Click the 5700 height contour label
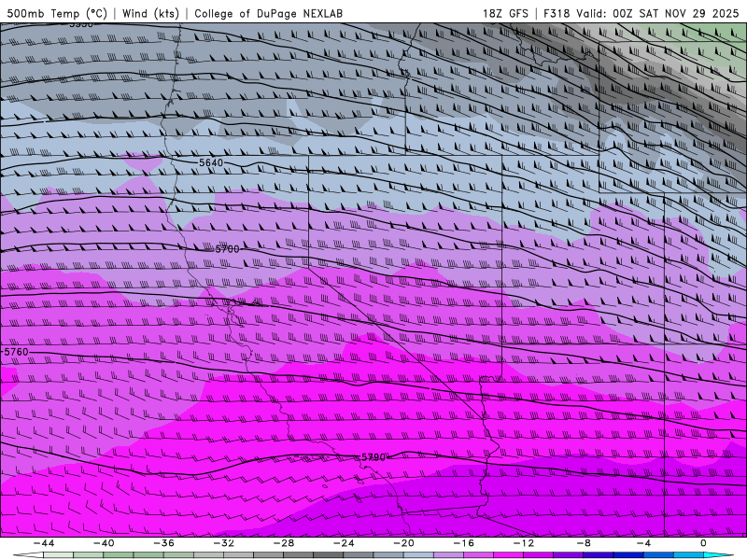This screenshot has width=747, height=560. pyautogui.click(x=227, y=249)
